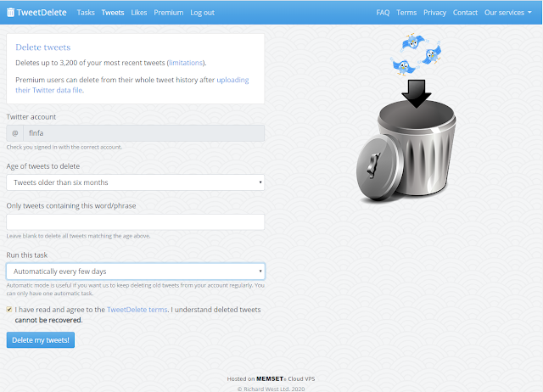Focus the word/phrase filter input field
This screenshot has height=392, width=543.
coord(136,222)
